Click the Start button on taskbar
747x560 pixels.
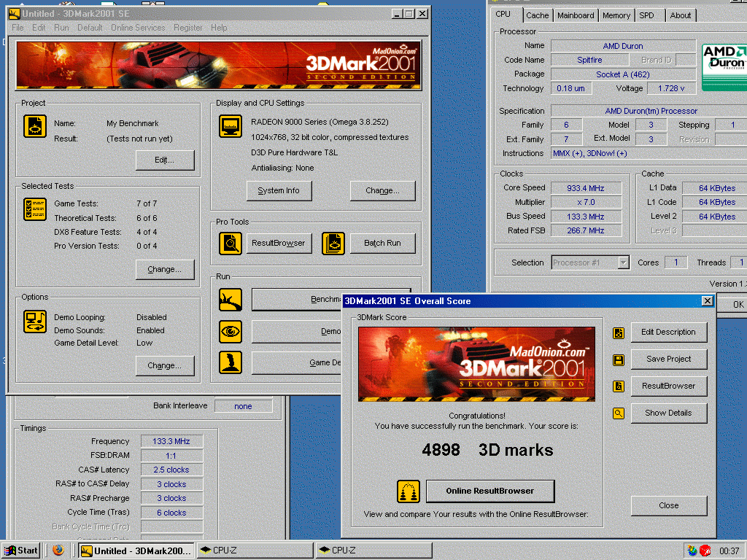tap(21, 551)
